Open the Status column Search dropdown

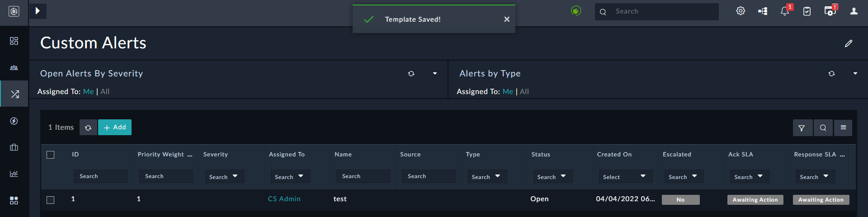coord(552,176)
